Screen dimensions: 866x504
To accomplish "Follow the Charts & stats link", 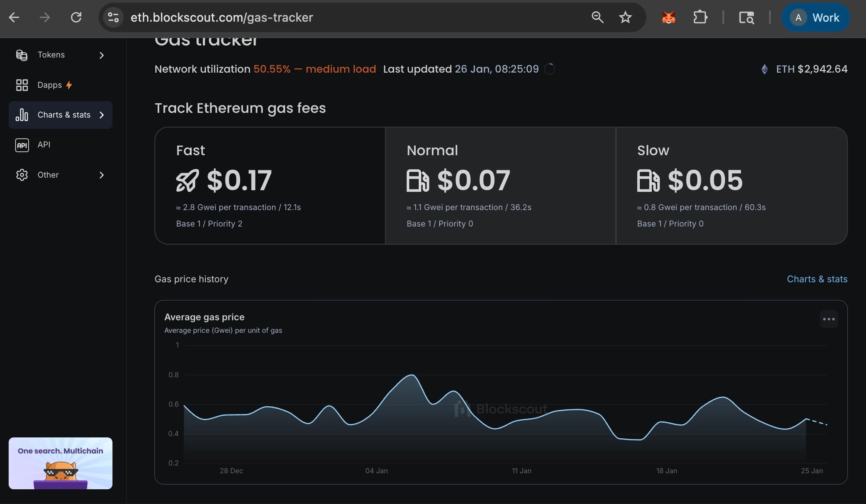I will click(817, 279).
